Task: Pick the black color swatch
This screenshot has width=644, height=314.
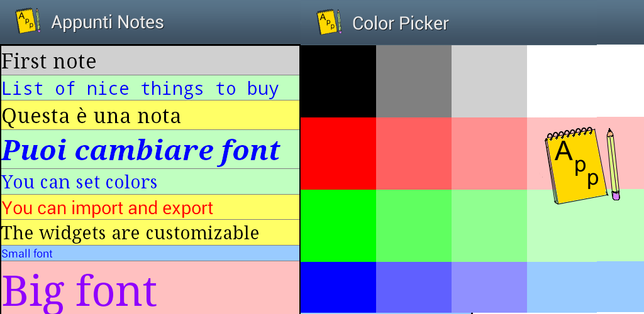Action: coord(338,81)
